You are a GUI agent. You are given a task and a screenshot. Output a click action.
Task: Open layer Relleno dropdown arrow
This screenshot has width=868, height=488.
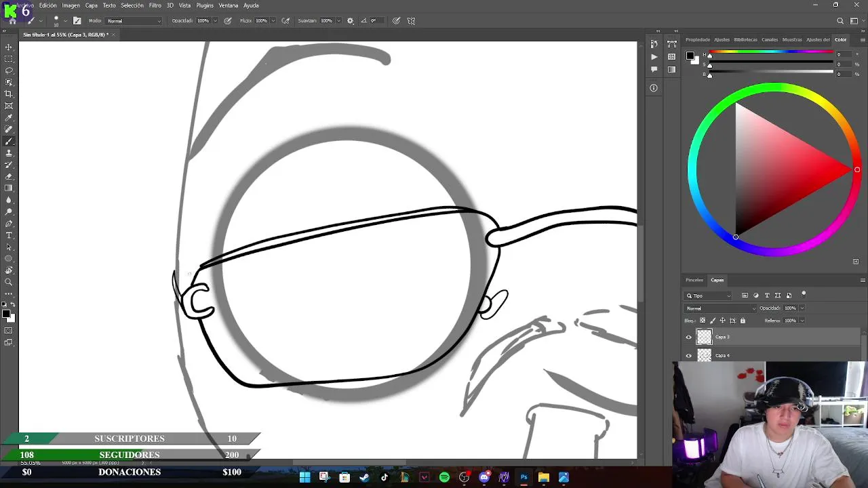pos(802,321)
